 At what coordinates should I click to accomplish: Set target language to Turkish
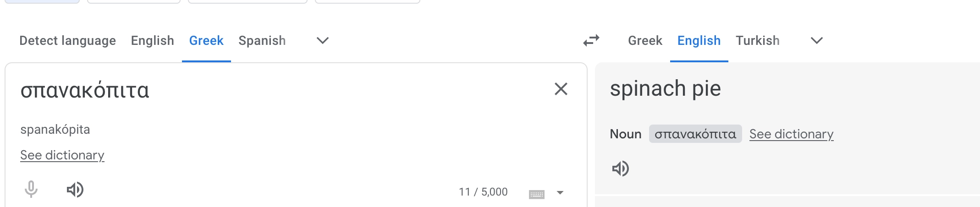pos(758,41)
